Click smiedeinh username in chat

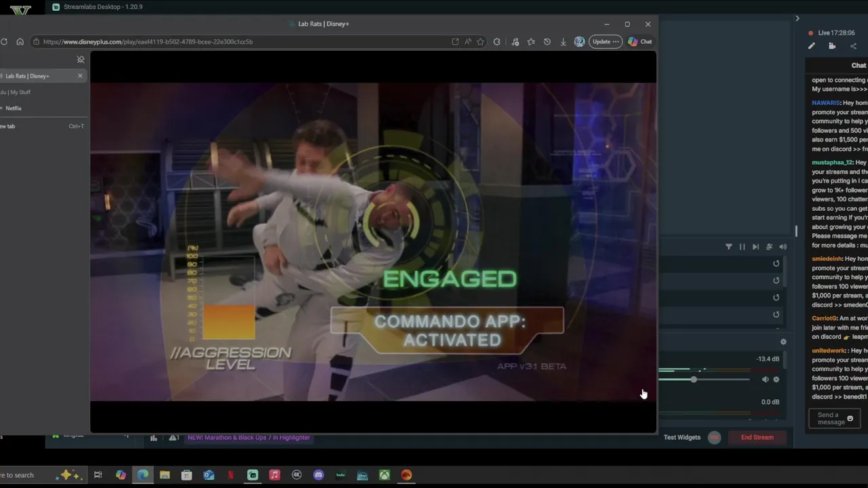[827, 259]
